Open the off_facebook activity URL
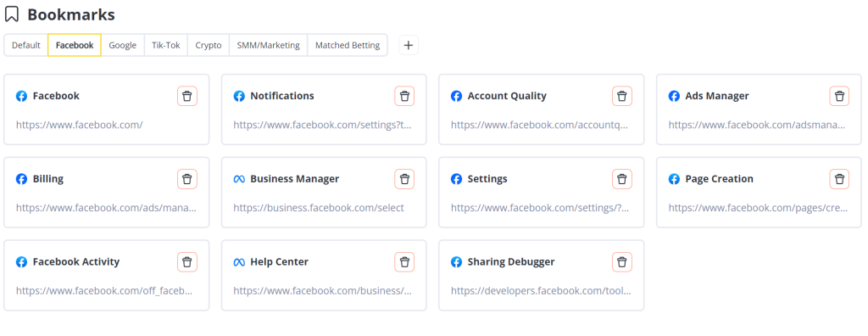868x336 pixels. pyautogui.click(x=104, y=290)
